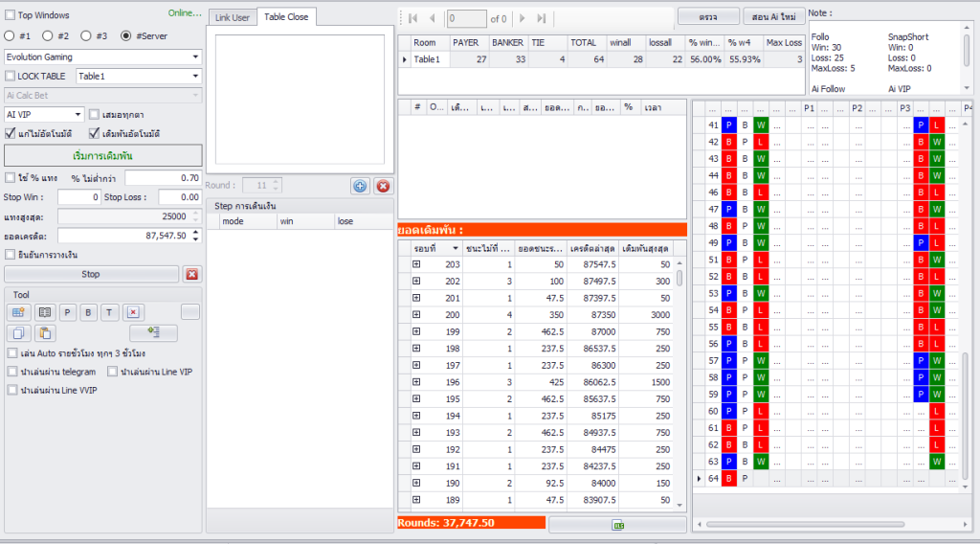Click the red-X delete icon in Tool row

133,312
